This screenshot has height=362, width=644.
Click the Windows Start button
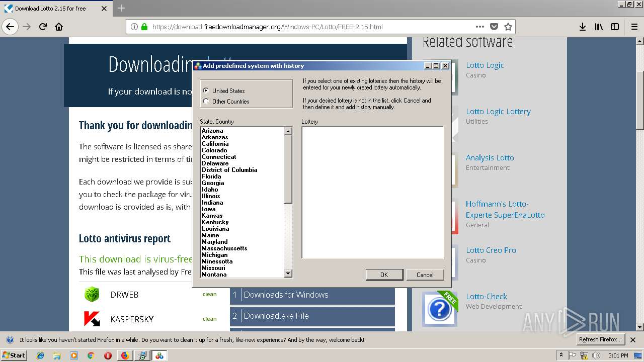click(14, 355)
